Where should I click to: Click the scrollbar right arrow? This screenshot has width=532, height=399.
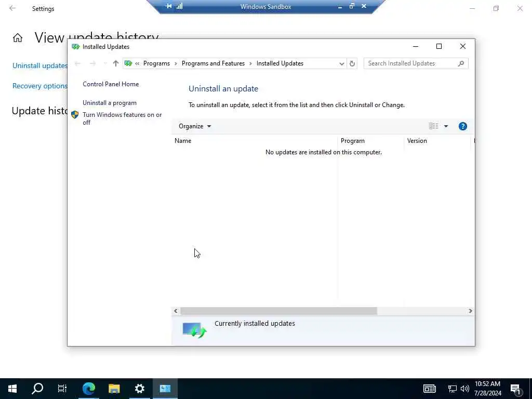[470, 311]
